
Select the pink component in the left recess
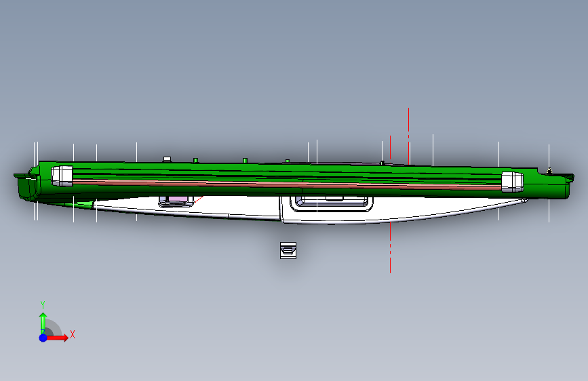(178, 199)
